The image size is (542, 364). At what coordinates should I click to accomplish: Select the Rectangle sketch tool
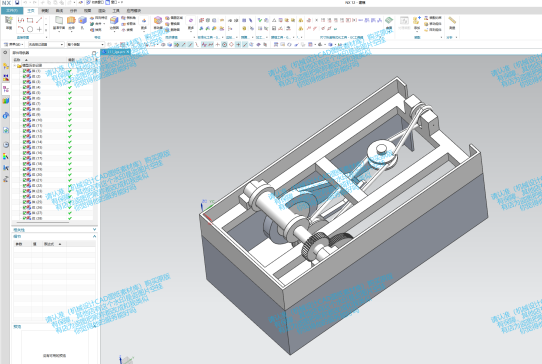[x=30, y=20]
